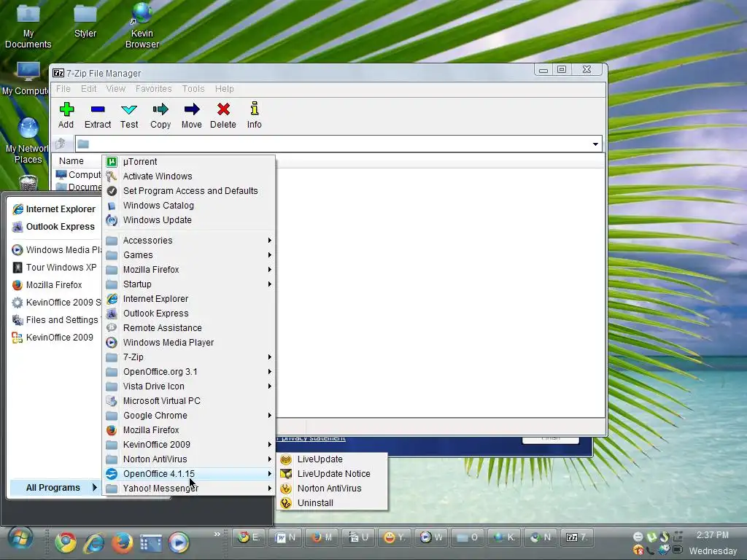Launch Chrome from quick launch
The image size is (747, 560).
(66, 542)
